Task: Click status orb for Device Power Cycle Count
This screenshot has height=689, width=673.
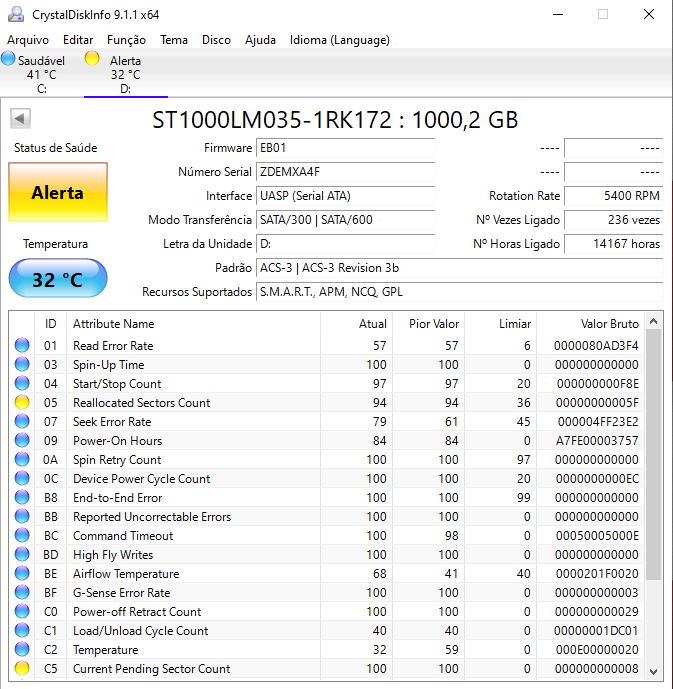Action: [22, 478]
